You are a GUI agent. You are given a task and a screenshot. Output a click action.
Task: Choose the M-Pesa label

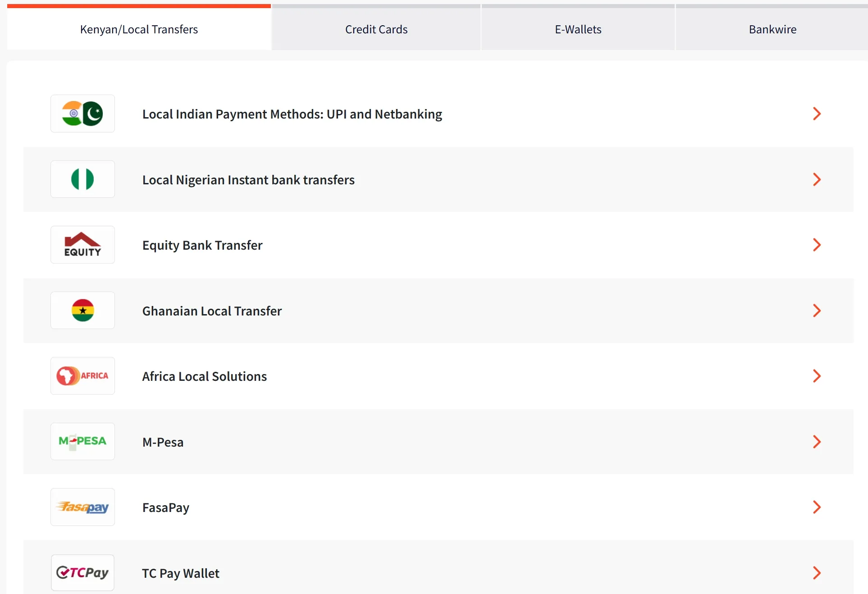[x=163, y=442]
